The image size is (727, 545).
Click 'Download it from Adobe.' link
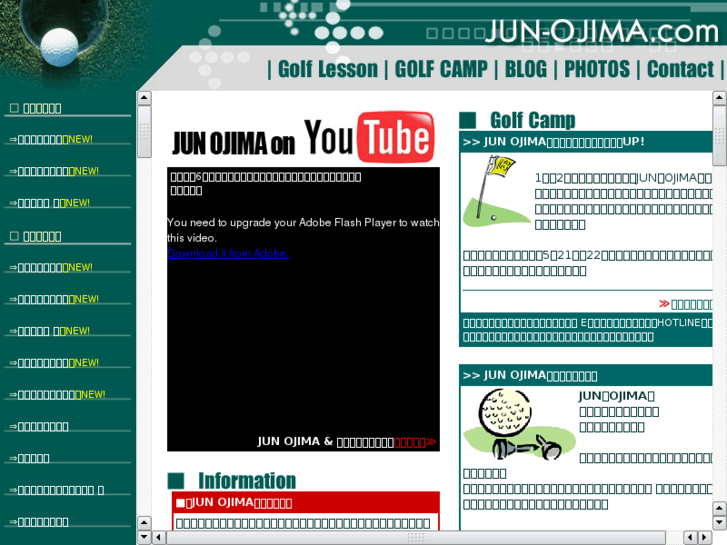[x=228, y=253]
